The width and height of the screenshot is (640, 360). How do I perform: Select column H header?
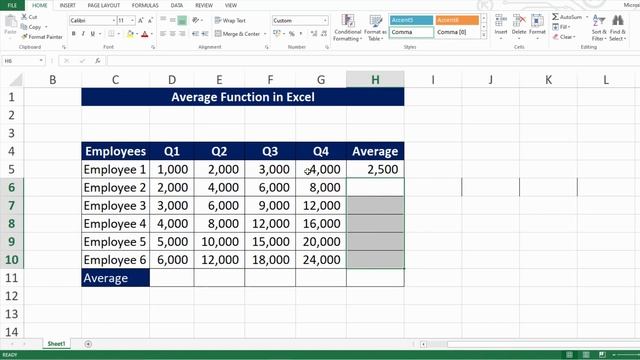tap(375, 80)
